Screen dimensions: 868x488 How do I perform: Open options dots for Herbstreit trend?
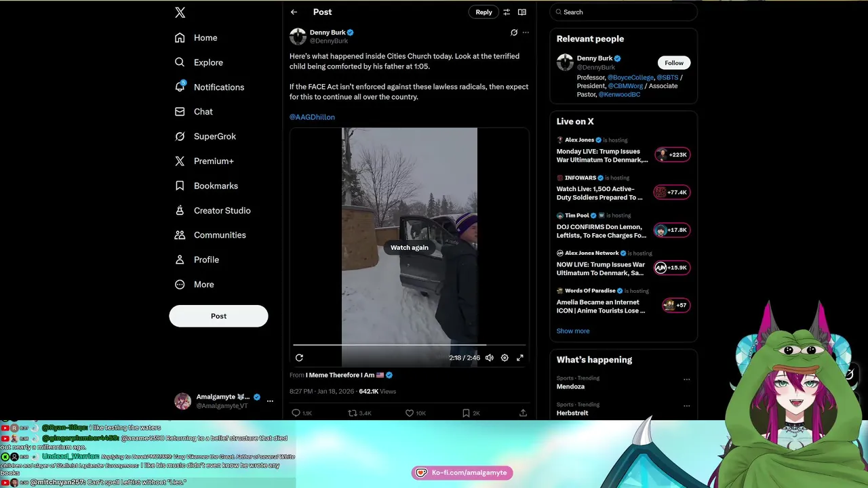[x=686, y=406]
